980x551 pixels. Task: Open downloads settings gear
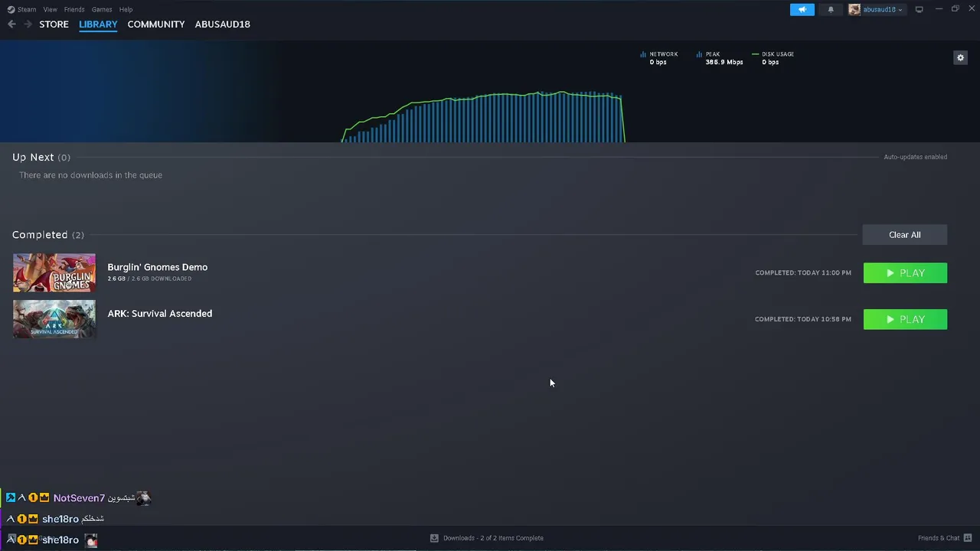pos(960,57)
